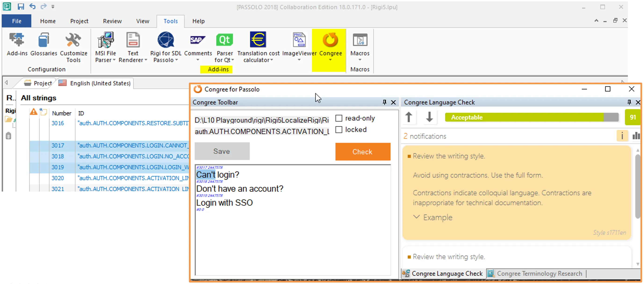Pin the Congree Toolbar panel
The height and width of the screenshot is (284, 644).
pyautogui.click(x=384, y=102)
